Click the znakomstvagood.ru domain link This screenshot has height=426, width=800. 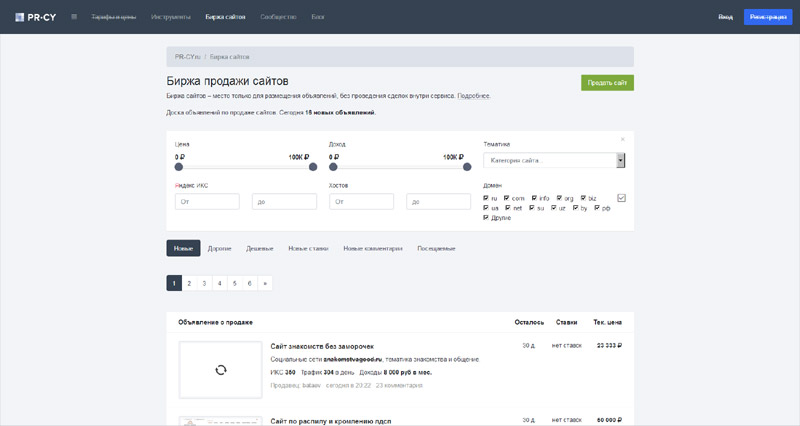pos(353,359)
